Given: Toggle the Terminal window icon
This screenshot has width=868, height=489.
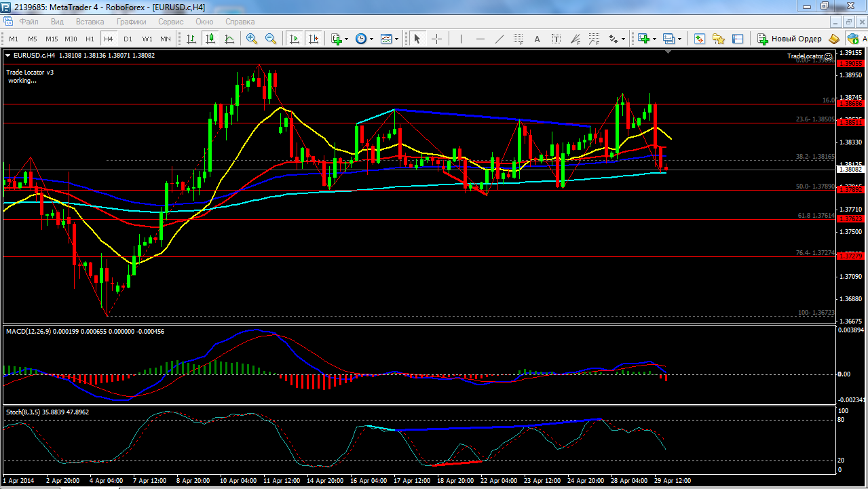Looking at the screenshot, I should (738, 39).
